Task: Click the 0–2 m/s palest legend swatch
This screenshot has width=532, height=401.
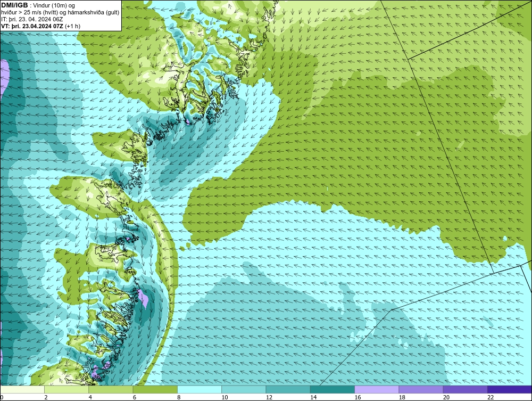Action: point(22,389)
